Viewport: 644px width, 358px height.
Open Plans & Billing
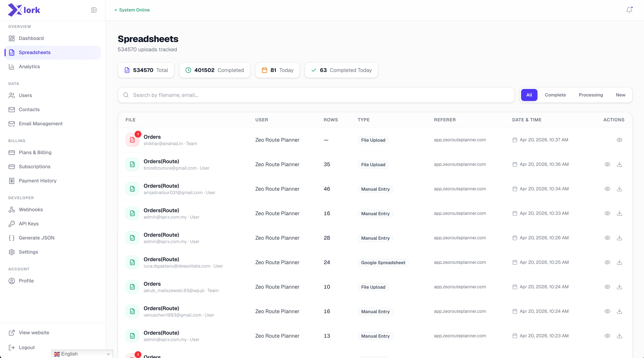[x=52, y=152]
